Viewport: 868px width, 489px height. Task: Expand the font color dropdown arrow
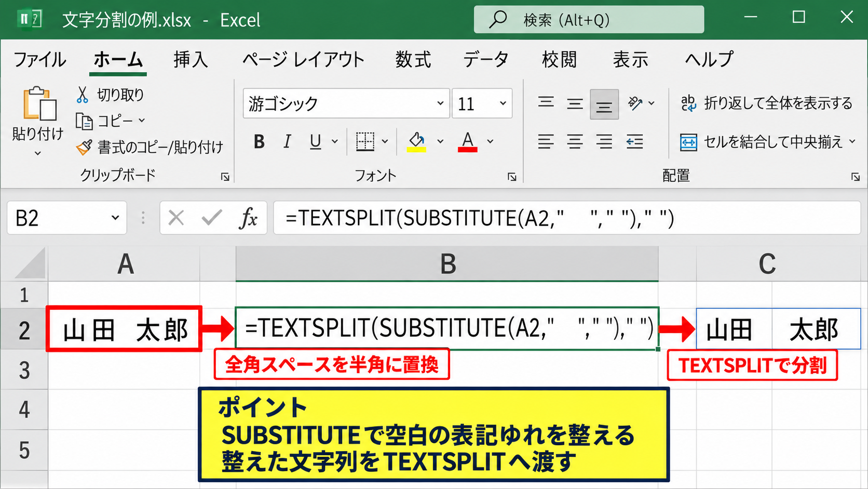pyautogui.click(x=490, y=141)
